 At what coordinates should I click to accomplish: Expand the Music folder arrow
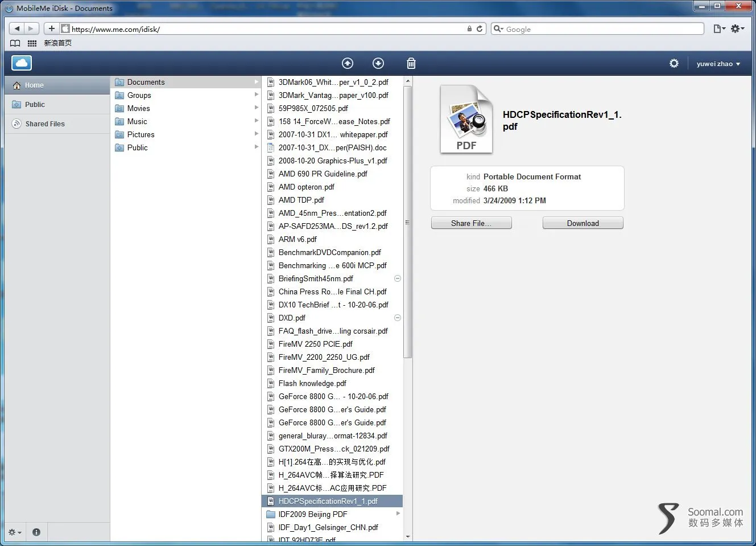tap(256, 121)
